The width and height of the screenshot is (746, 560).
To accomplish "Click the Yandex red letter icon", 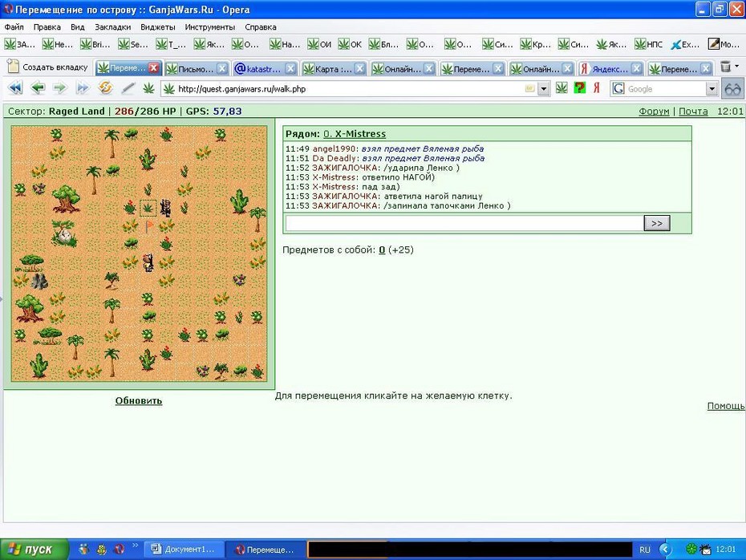I will tap(596, 88).
